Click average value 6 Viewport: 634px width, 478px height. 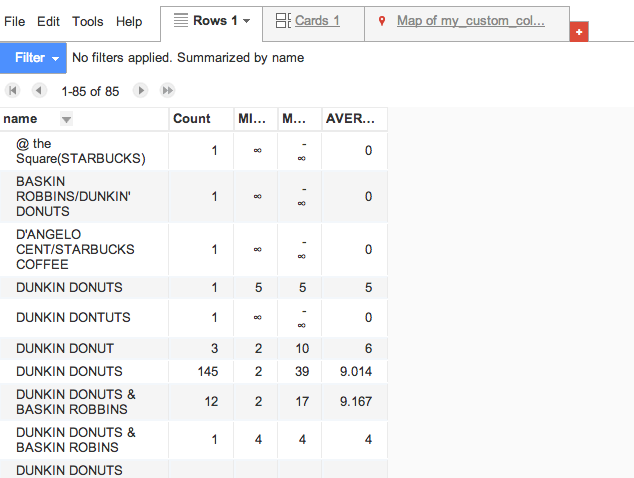368,349
